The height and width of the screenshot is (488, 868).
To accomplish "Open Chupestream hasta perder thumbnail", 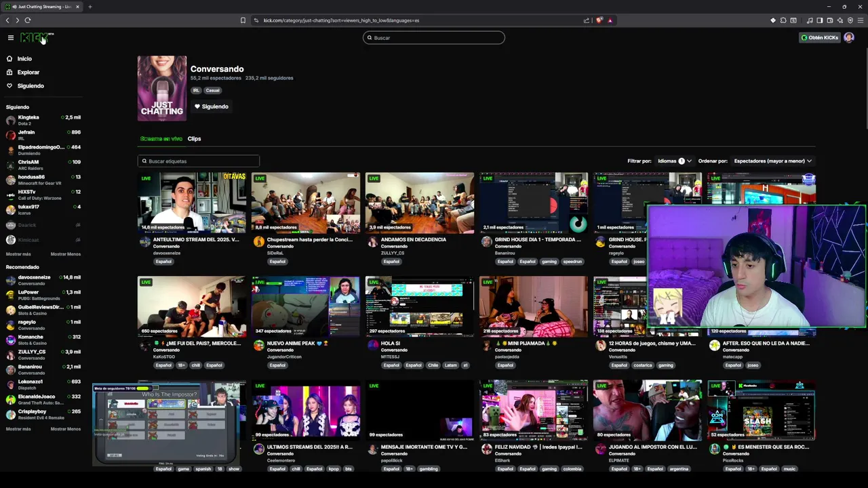I will [x=306, y=203].
